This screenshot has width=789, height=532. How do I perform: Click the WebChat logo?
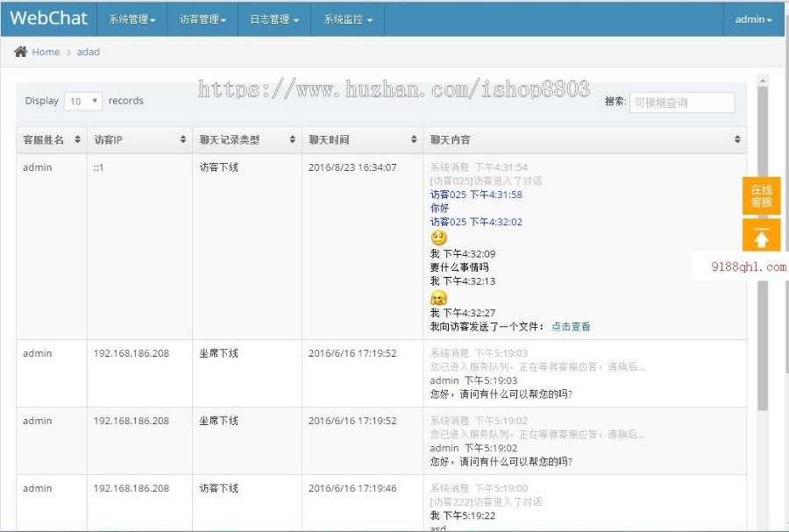pyautogui.click(x=48, y=18)
